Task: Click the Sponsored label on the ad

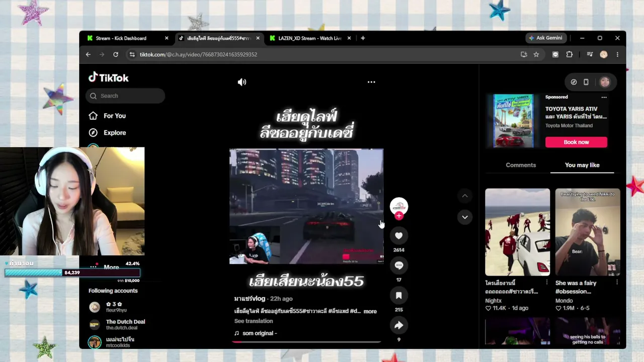Action: (556, 97)
